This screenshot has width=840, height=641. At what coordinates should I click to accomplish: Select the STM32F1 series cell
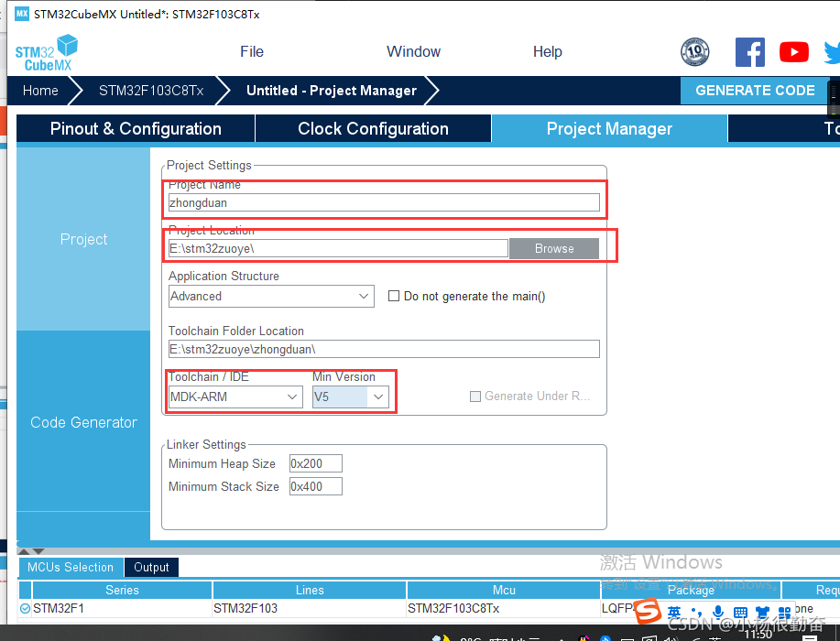tap(122, 608)
